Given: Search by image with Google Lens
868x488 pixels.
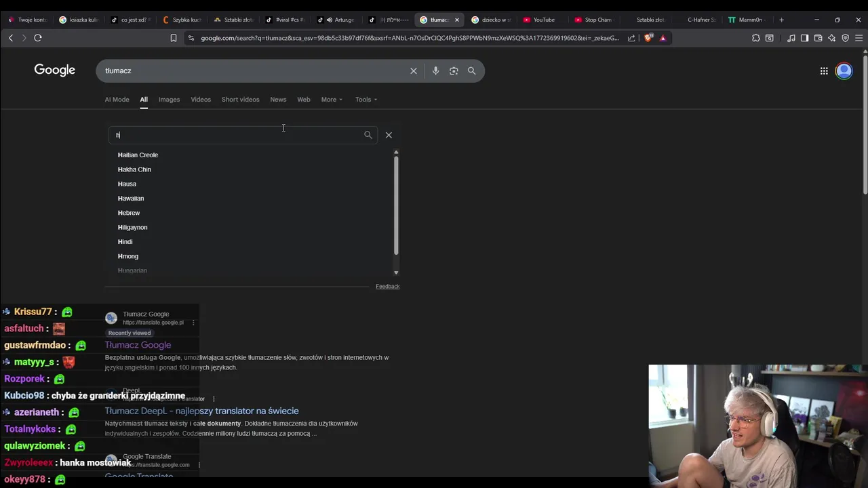Looking at the screenshot, I should (454, 70).
